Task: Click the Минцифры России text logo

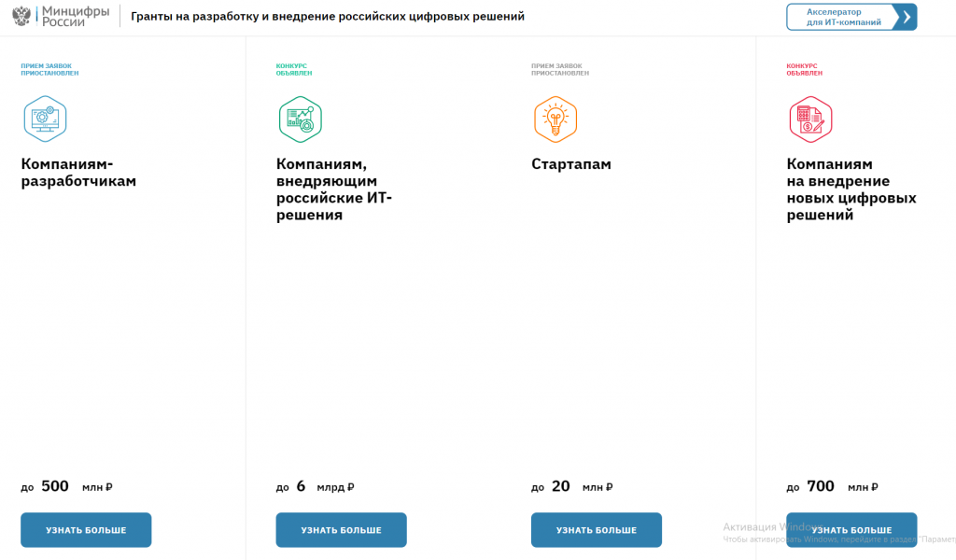Action: 75,17
